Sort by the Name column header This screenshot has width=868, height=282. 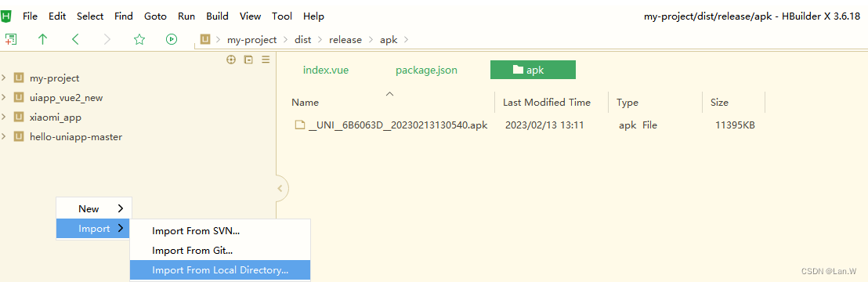[305, 103]
